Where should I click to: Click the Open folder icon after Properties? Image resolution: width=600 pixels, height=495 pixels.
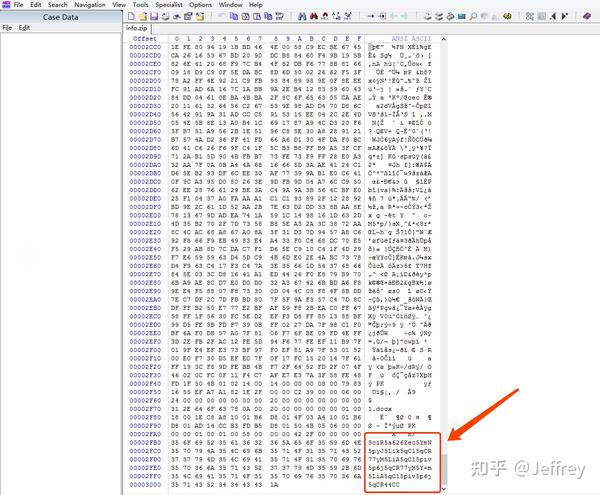[x=199, y=16]
